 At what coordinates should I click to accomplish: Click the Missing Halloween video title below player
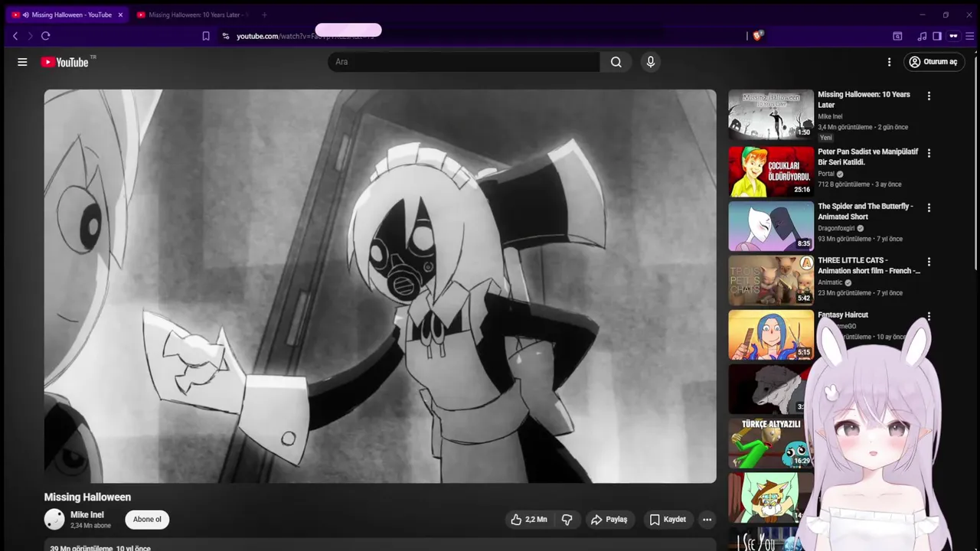(x=87, y=497)
